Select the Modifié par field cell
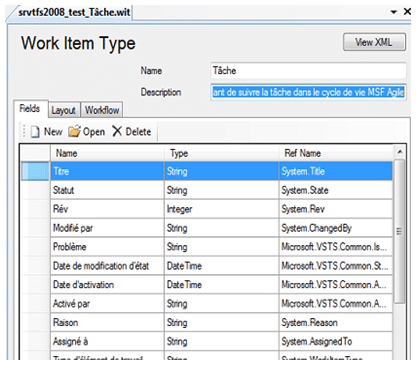Viewport: 416px width, 366px height. pos(107,228)
